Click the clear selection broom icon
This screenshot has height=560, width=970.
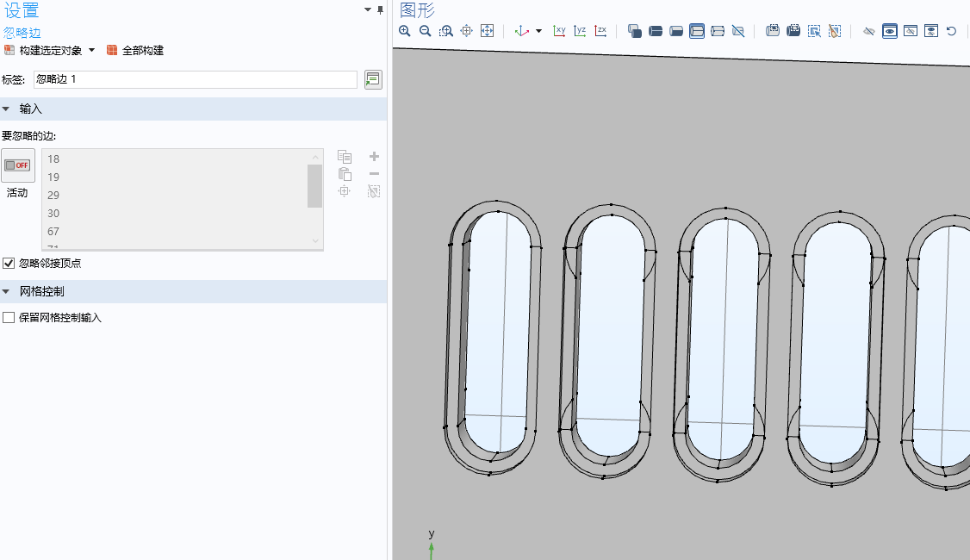point(835,31)
